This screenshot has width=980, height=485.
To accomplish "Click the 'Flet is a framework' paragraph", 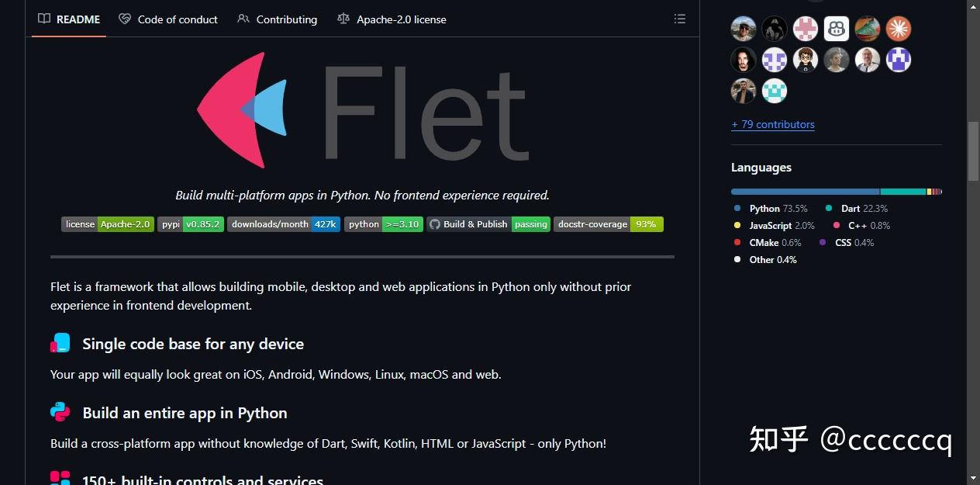I will click(341, 296).
